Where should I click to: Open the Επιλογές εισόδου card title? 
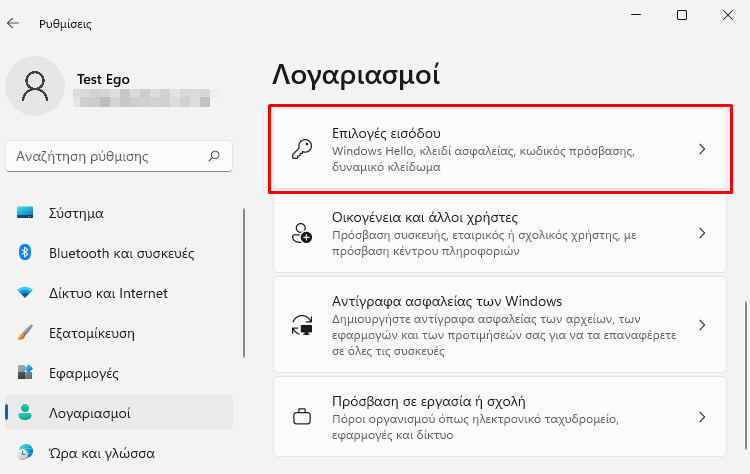(x=386, y=133)
